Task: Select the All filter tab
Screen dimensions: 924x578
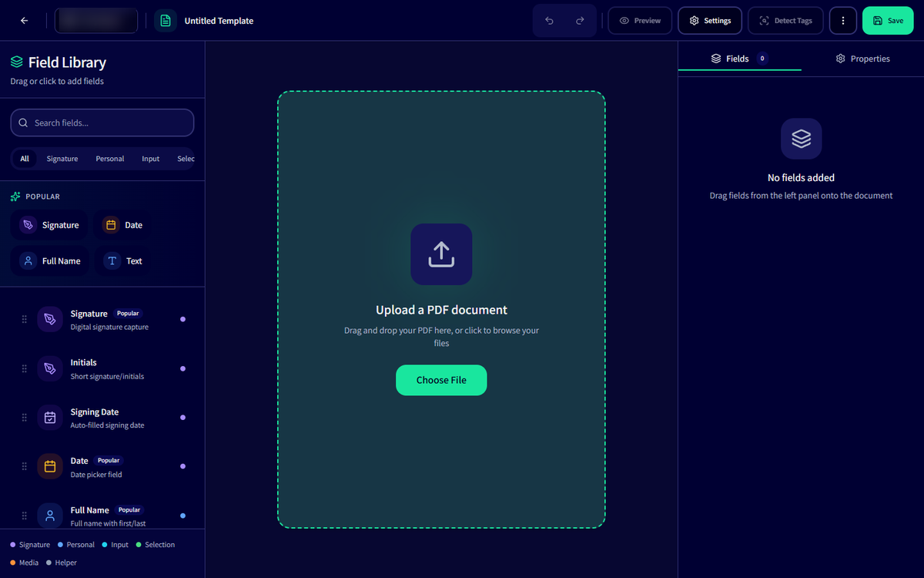Action: [25, 159]
